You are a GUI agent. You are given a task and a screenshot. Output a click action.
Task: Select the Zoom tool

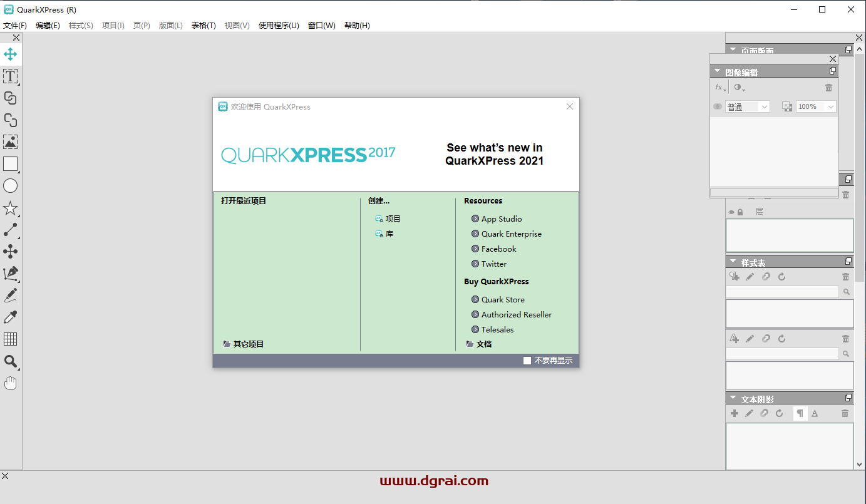[11, 361]
